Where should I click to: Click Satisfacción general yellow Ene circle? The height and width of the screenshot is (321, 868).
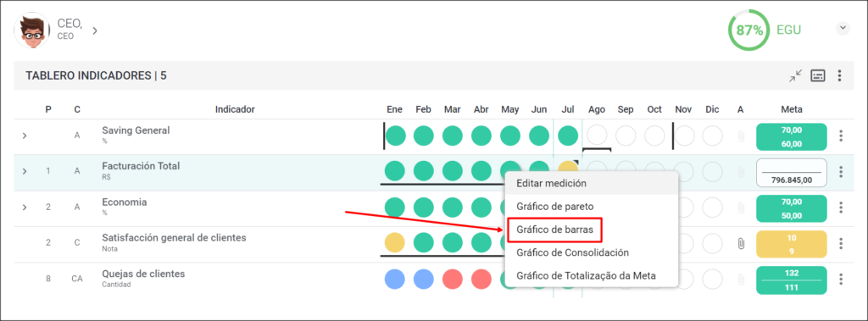coord(395,243)
